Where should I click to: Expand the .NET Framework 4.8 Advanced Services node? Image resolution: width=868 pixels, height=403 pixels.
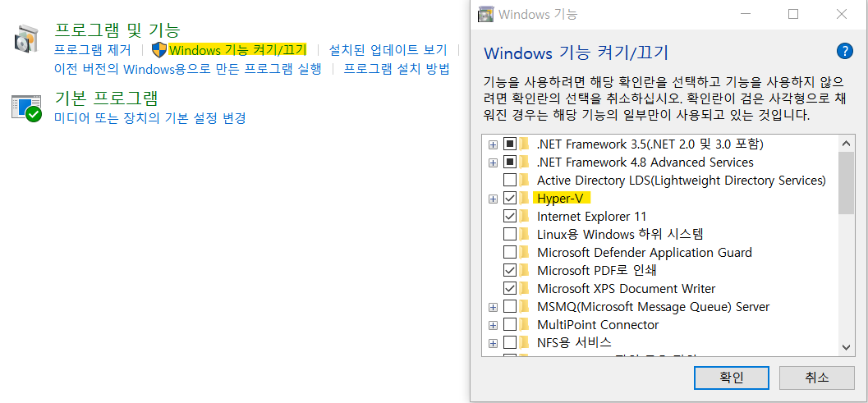point(493,163)
